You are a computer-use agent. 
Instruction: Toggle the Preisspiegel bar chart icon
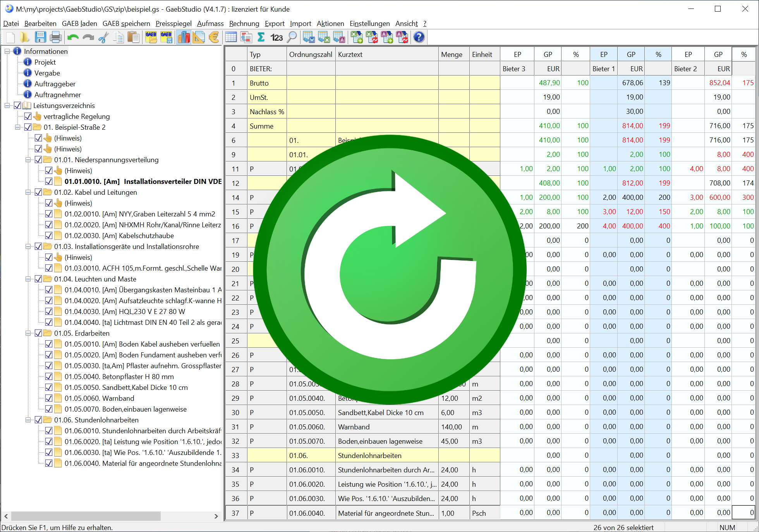184,38
